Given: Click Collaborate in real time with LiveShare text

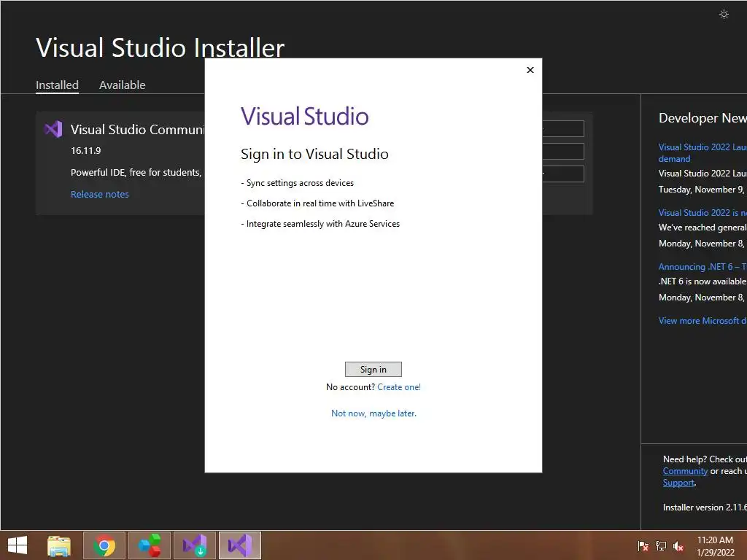Looking at the screenshot, I should click(317, 203).
